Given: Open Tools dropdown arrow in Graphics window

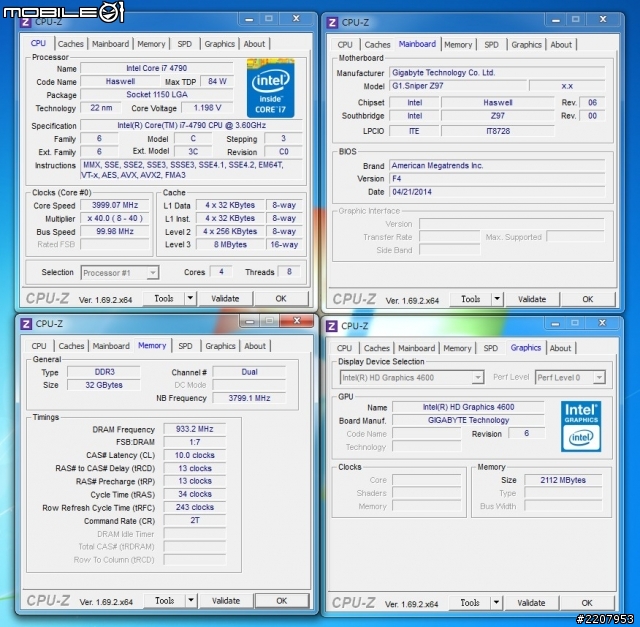Looking at the screenshot, I should coord(496,603).
